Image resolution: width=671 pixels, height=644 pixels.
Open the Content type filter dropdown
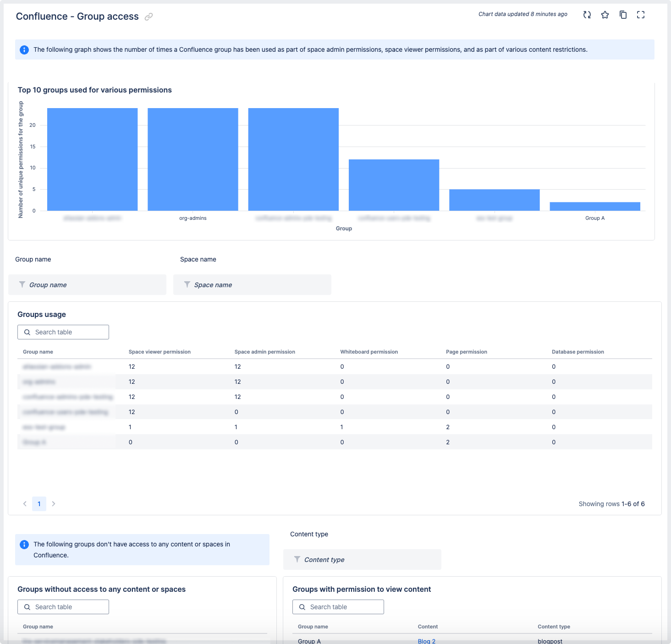(x=362, y=559)
